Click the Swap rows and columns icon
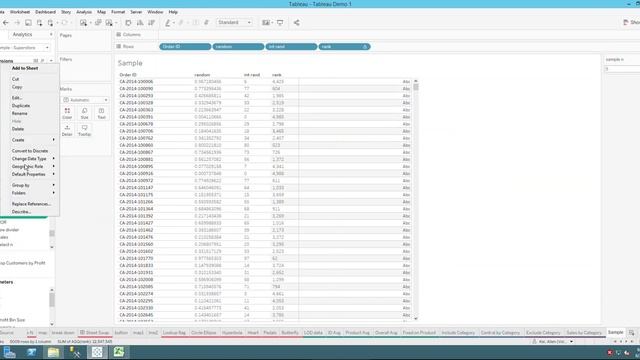This screenshot has width=640, height=360. pyautogui.click(x=128, y=23)
